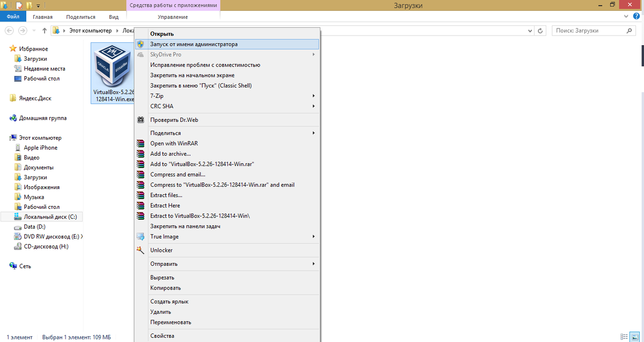
Task: Open the Customize Quick Access Toolbar dropdown
Action: [38, 5]
